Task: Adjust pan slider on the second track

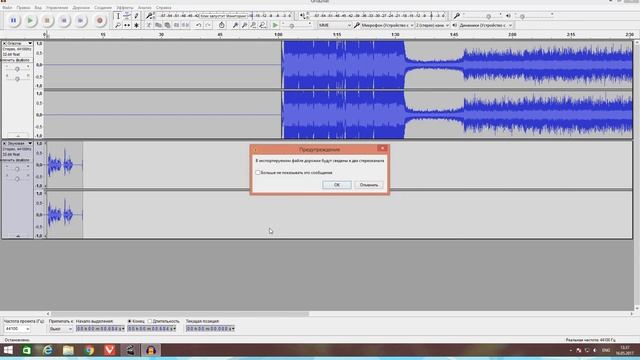Action: (17, 178)
